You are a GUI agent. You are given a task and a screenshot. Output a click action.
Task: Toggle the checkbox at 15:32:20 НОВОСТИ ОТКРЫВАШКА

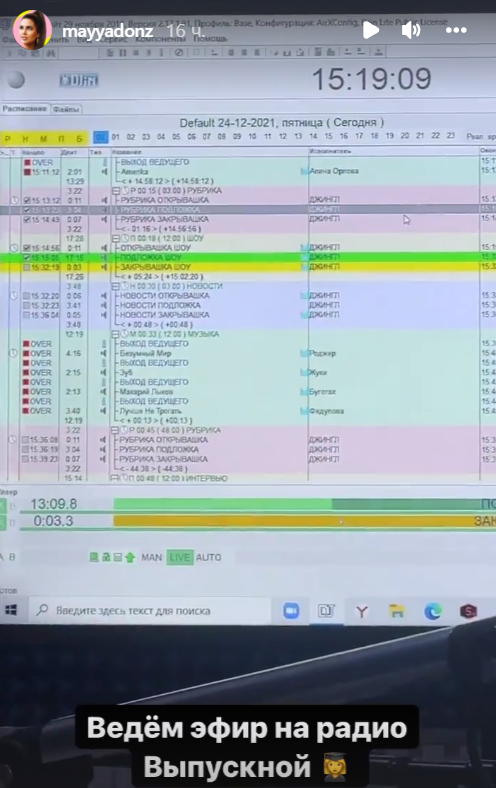[x=27, y=296]
